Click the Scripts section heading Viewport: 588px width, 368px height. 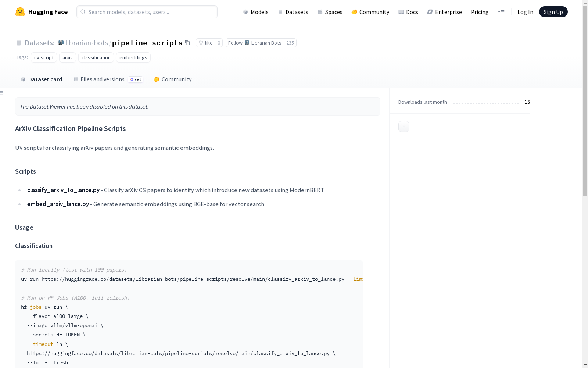point(25,171)
